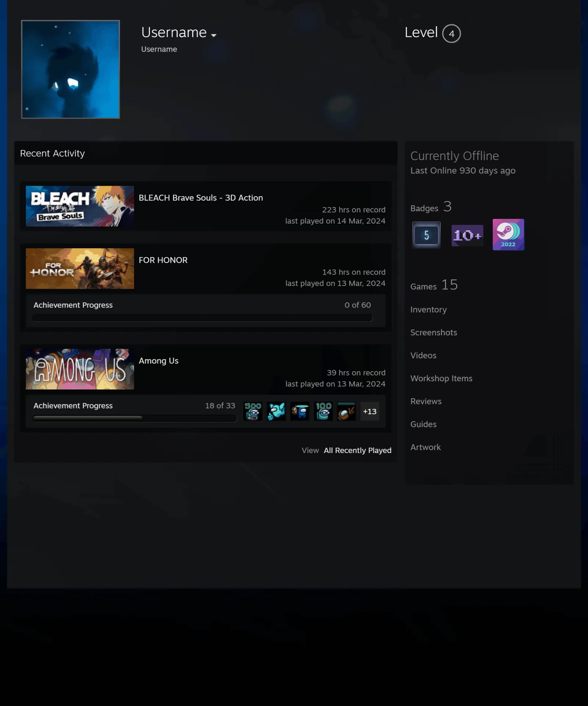Open the Among Us game banner
588x706 pixels.
click(x=80, y=369)
